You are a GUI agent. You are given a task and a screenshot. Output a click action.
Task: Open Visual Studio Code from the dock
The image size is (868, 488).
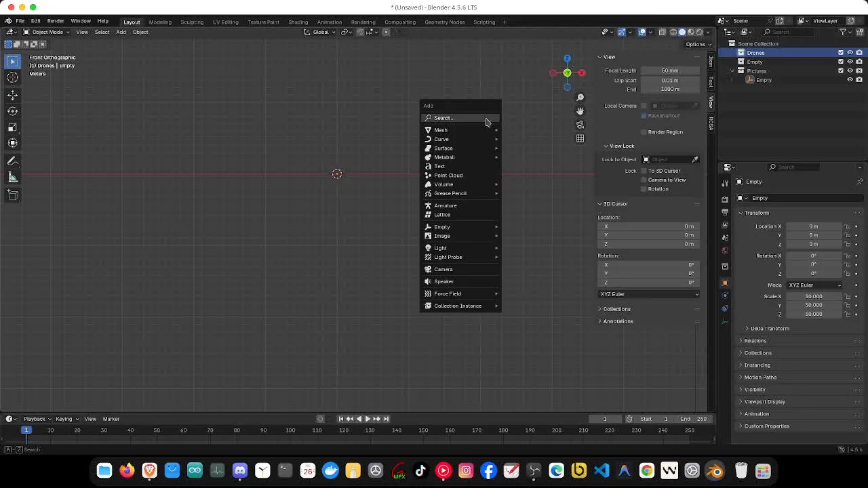click(x=601, y=470)
